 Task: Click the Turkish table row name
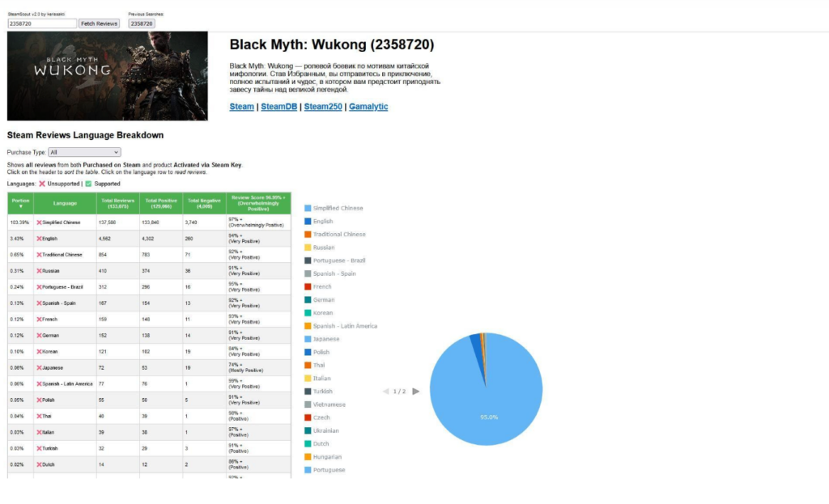tap(49, 448)
